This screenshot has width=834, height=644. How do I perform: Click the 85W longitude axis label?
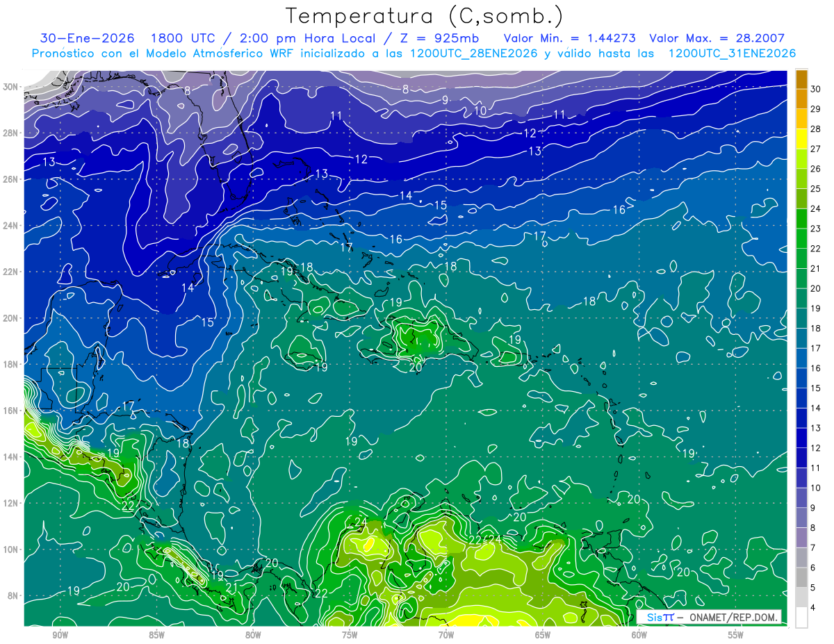tap(156, 635)
